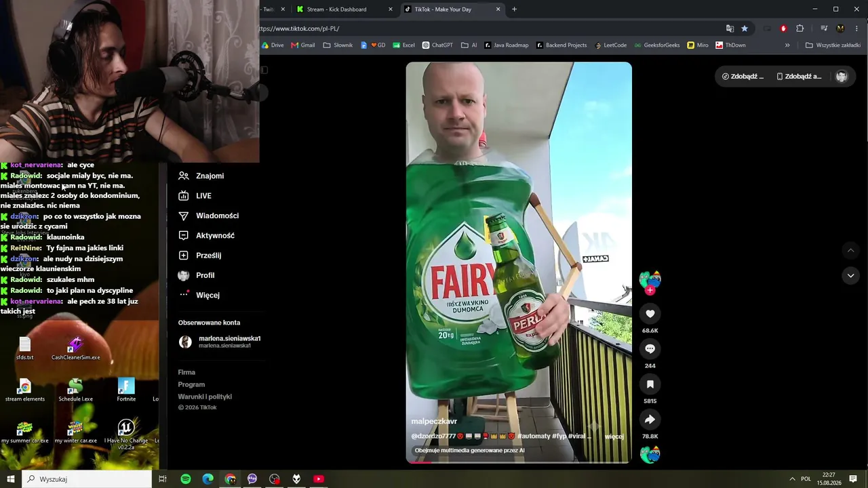Open the AI bookmarks folder

(x=469, y=45)
